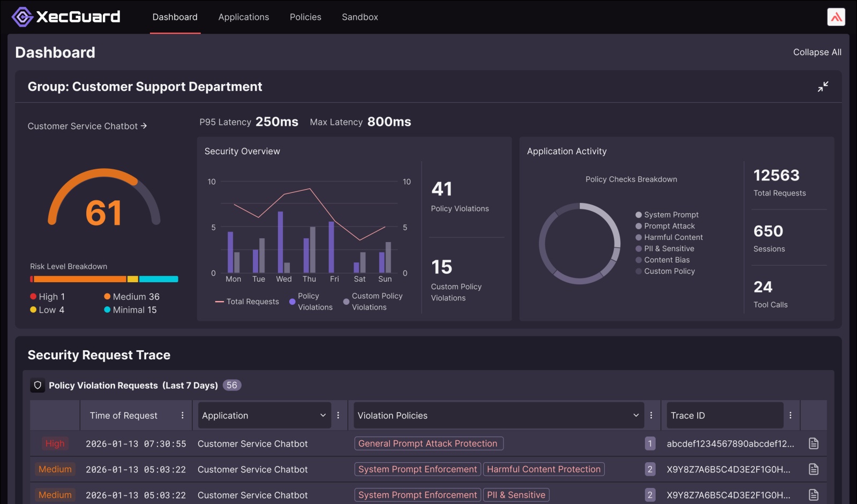
Task: Switch to the Applications tab
Action: pos(243,17)
